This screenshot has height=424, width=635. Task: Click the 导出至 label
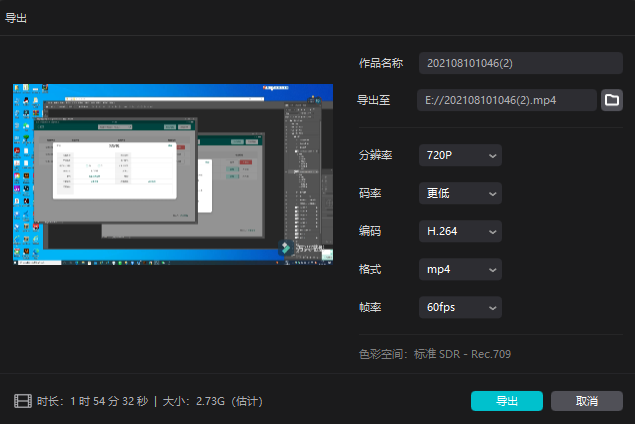click(373, 100)
